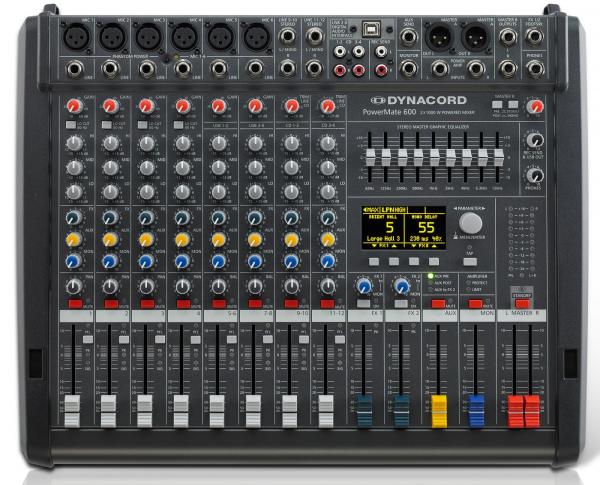Toggle the FX 1 ON button
The image size is (600, 485).
point(363,304)
